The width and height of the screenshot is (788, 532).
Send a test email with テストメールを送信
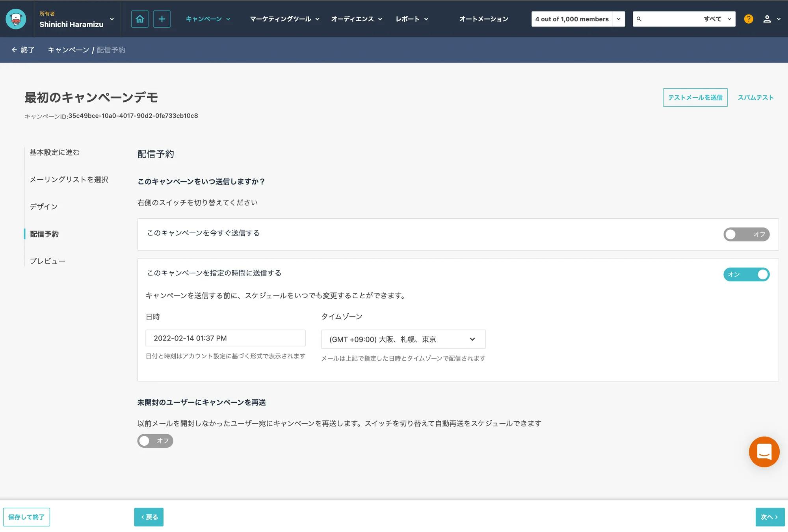695,97
